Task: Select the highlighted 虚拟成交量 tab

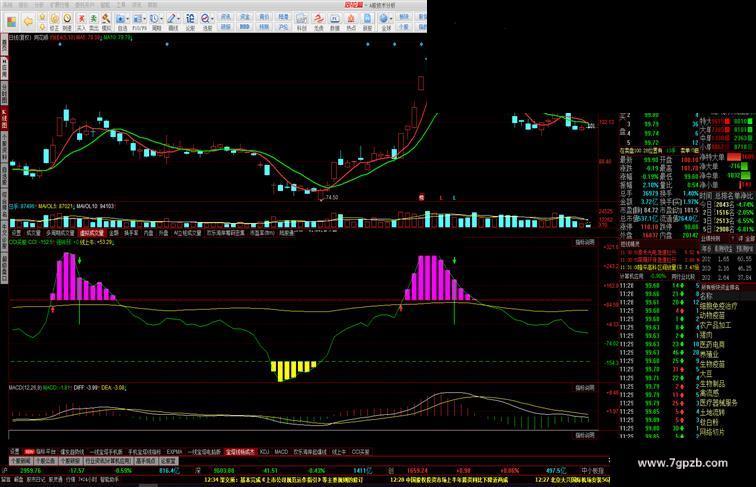Action: point(92,233)
